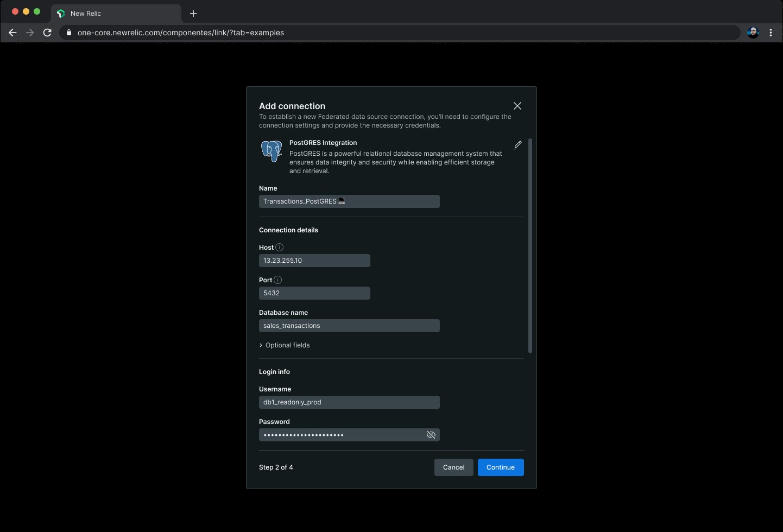View site security lock info
Viewport: 783px width, 532px height.
click(69, 33)
